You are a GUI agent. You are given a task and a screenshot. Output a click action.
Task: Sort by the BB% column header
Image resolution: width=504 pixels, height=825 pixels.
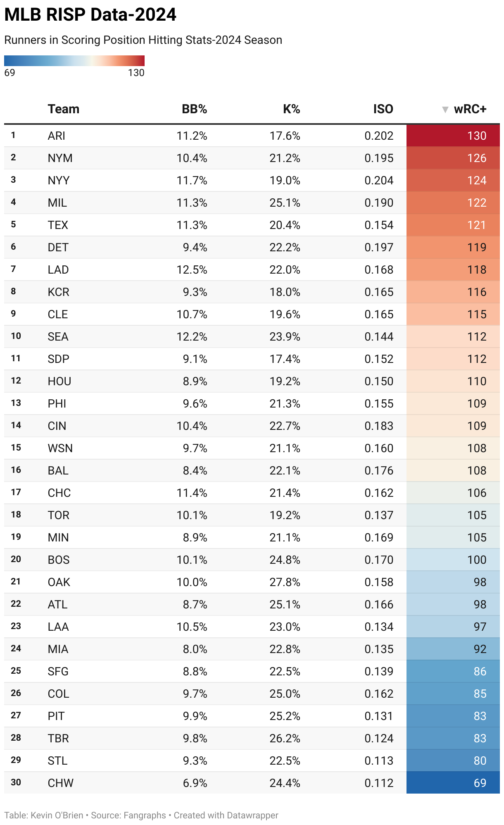[194, 109]
